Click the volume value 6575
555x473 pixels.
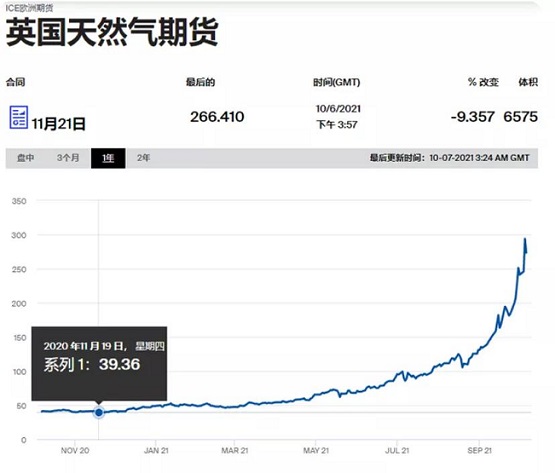point(520,117)
